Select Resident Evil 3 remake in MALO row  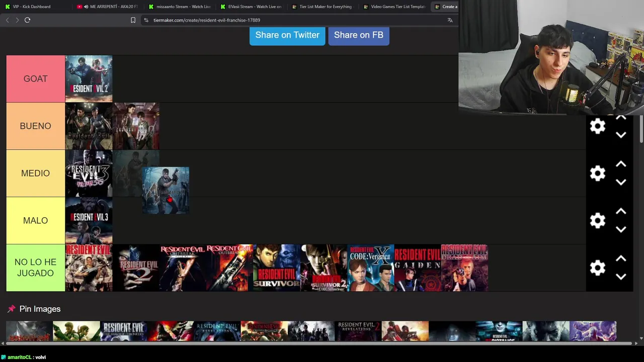[89, 221]
